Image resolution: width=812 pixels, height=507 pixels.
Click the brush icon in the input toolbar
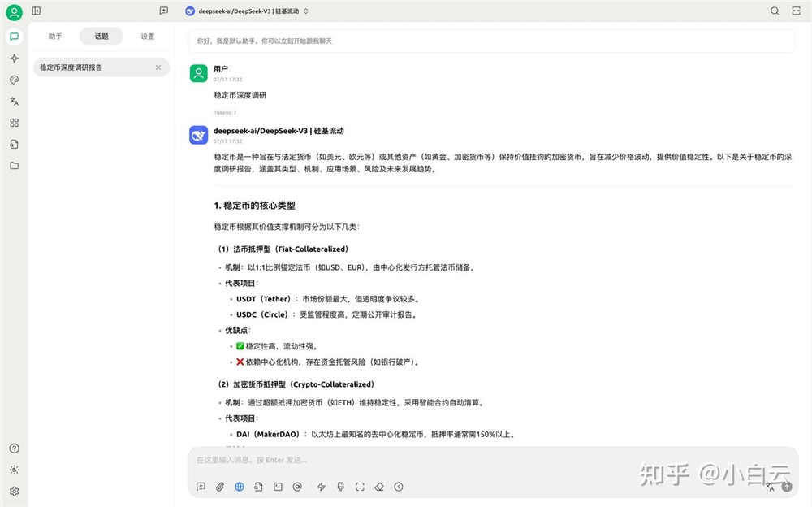(341, 487)
